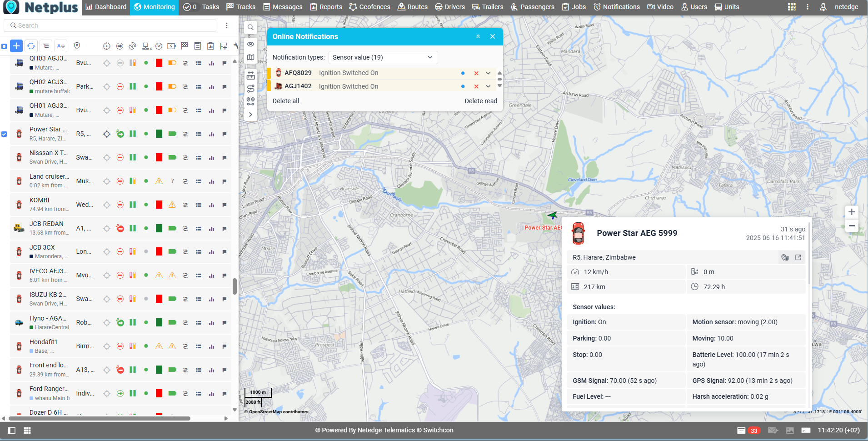Viewport: 868px width, 441px height.
Task: Open the Notification types Sensor value dropdown
Action: 383,57
